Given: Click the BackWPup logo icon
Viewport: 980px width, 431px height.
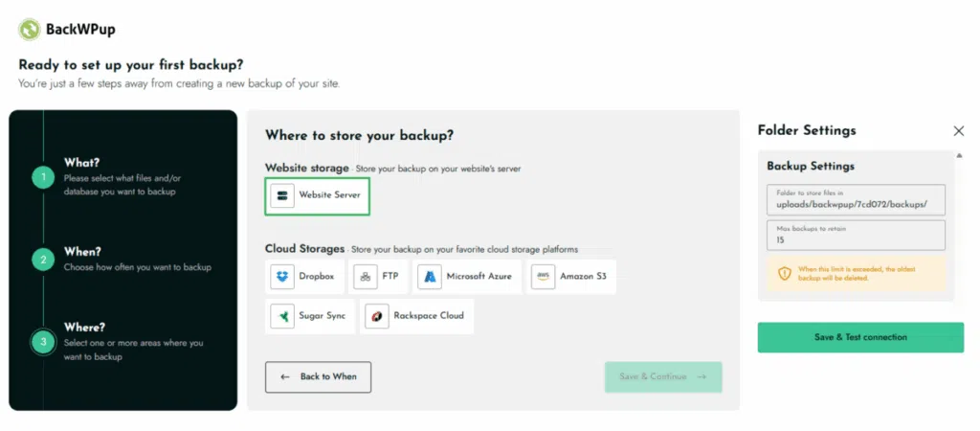Looking at the screenshot, I should pyautogui.click(x=30, y=30).
